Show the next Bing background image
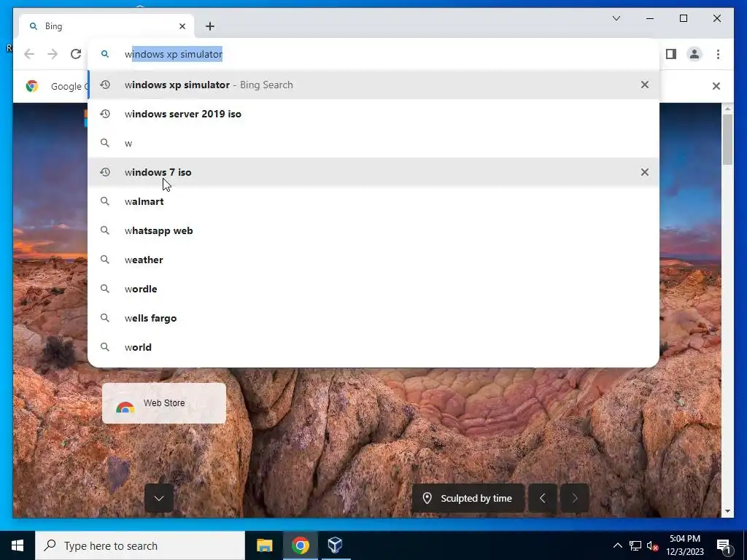 (575, 498)
